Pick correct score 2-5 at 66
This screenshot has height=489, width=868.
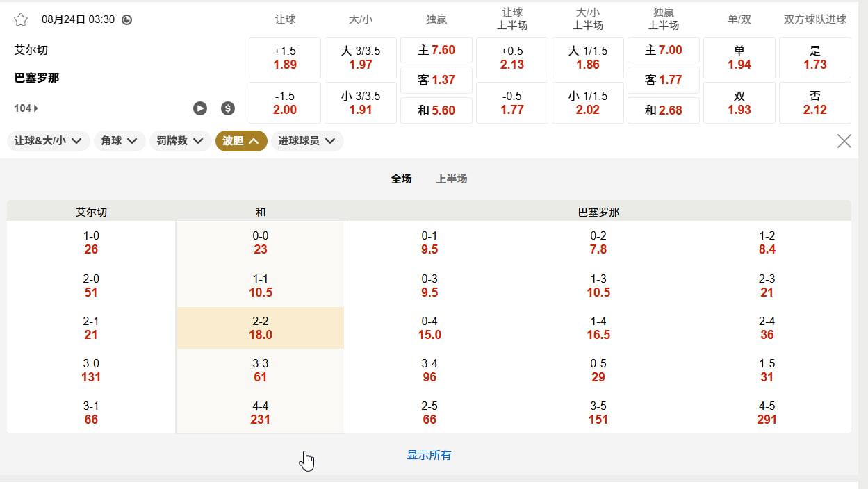point(429,413)
